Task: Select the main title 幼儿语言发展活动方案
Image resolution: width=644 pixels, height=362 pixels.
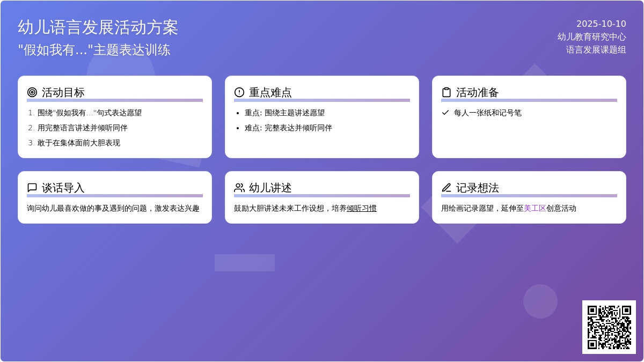Action: point(98,27)
